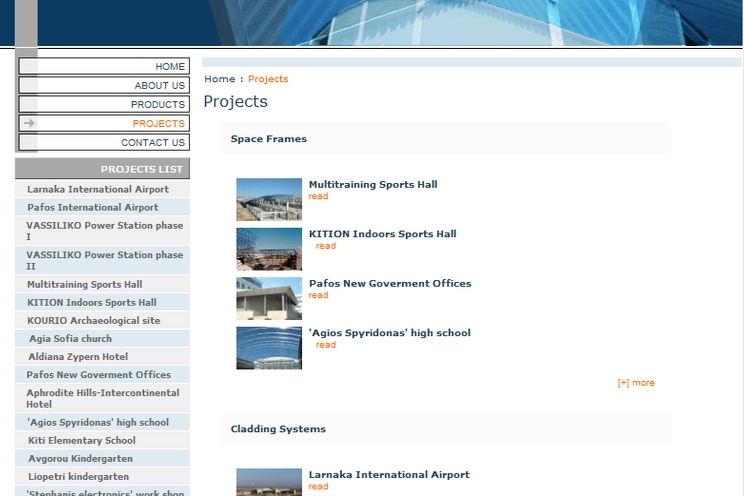This screenshot has height=496, width=744.
Task: Open Aldiana Zypern Hotel project
Action: [102, 356]
